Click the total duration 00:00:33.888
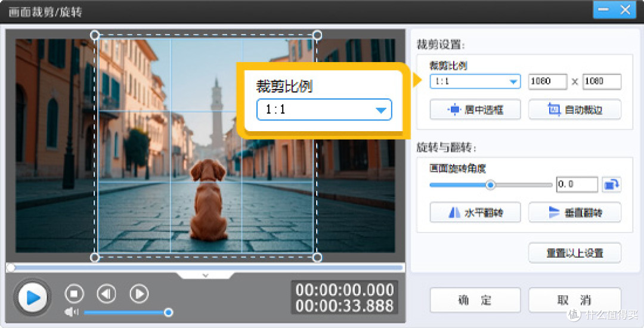 click(x=345, y=306)
